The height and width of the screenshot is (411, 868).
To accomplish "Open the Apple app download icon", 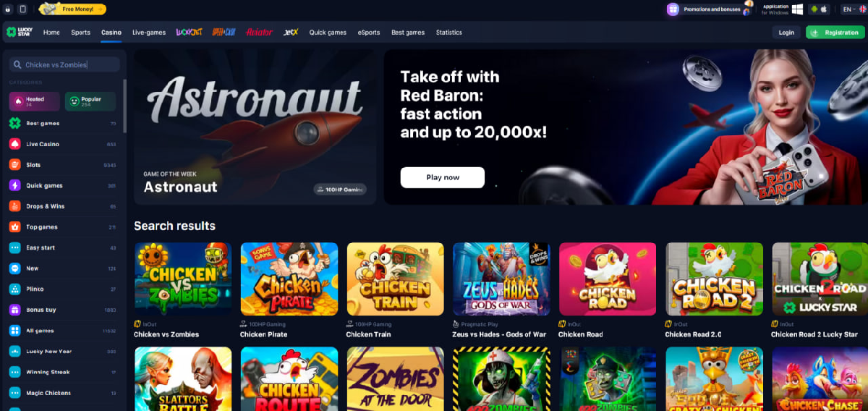I will tap(823, 9).
